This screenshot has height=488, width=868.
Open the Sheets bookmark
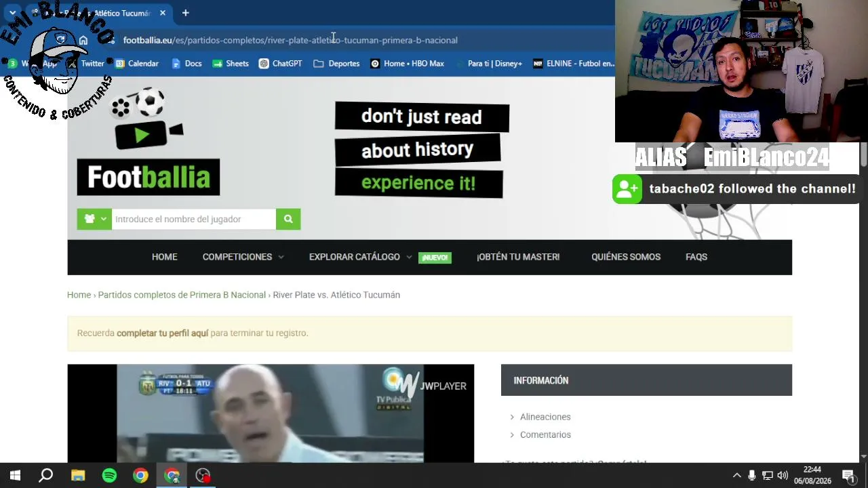(x=231, y=64)
